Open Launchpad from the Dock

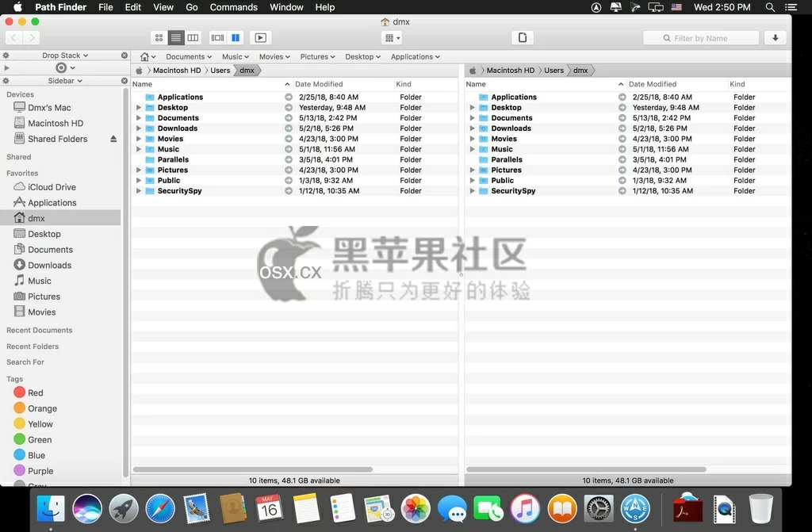pos(124,509)
